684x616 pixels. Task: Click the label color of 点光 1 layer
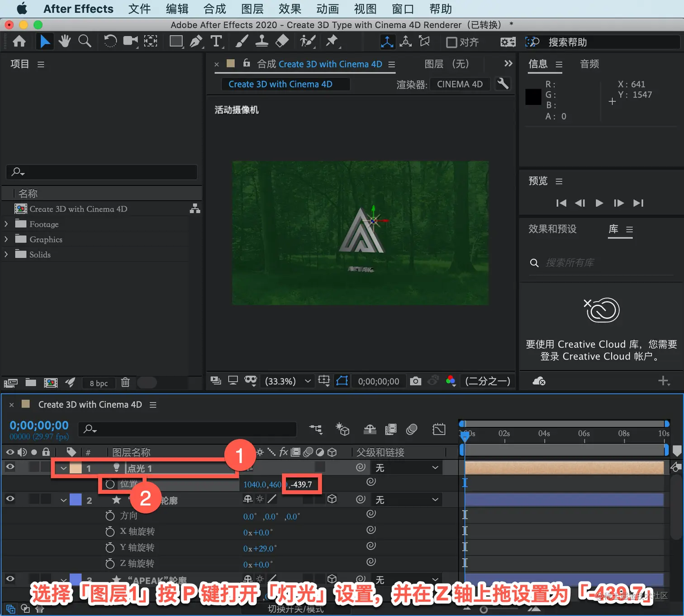coord(76,468)
